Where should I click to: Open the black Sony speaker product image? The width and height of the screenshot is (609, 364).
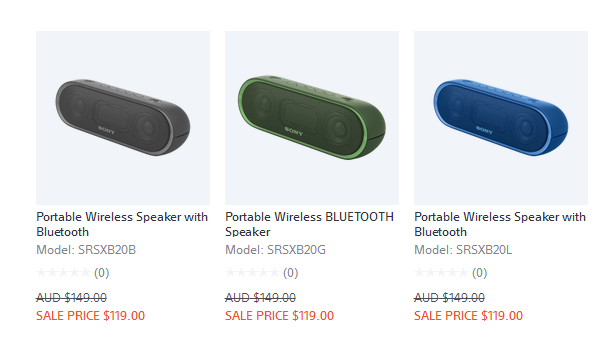tap(123, 118)
